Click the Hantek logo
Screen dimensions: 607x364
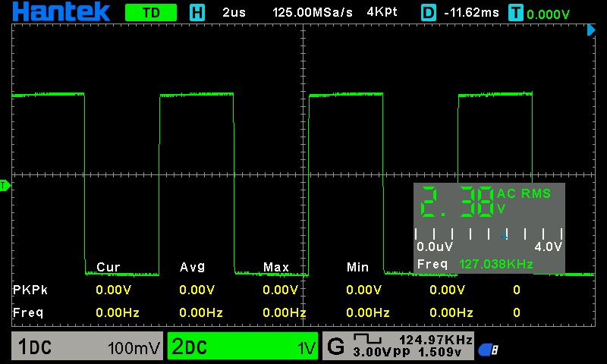(x=61, y=11)
